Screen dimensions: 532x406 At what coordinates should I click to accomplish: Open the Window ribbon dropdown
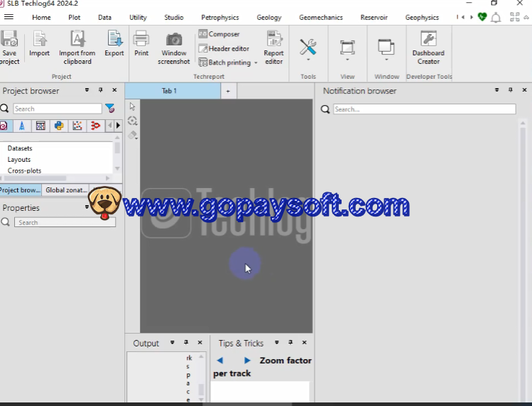point(386,50)
